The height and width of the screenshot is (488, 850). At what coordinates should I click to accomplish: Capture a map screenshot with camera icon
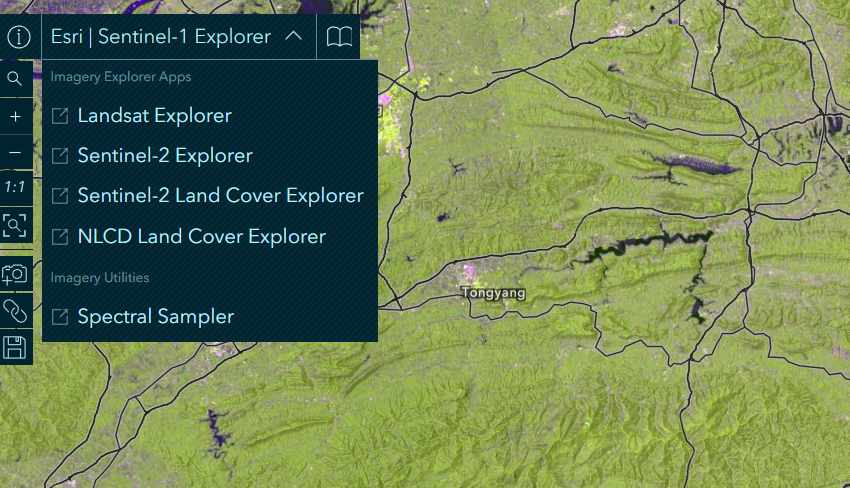15,274
